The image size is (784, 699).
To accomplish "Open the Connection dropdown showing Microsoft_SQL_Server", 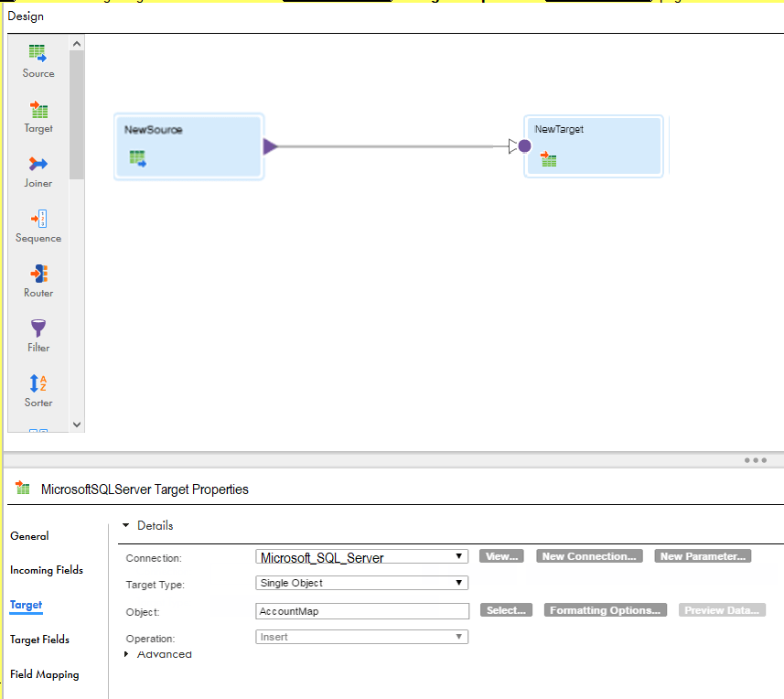I will point(460,555).
